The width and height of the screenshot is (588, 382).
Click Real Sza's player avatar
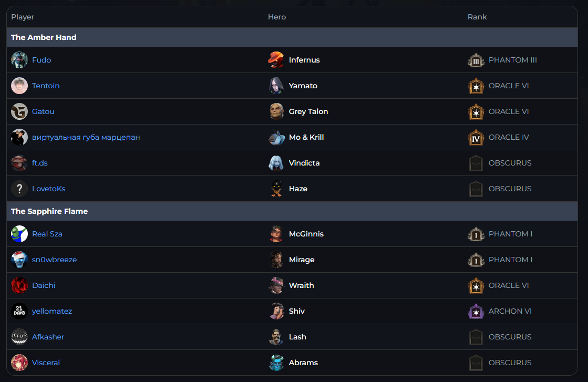tap(19, 234)
